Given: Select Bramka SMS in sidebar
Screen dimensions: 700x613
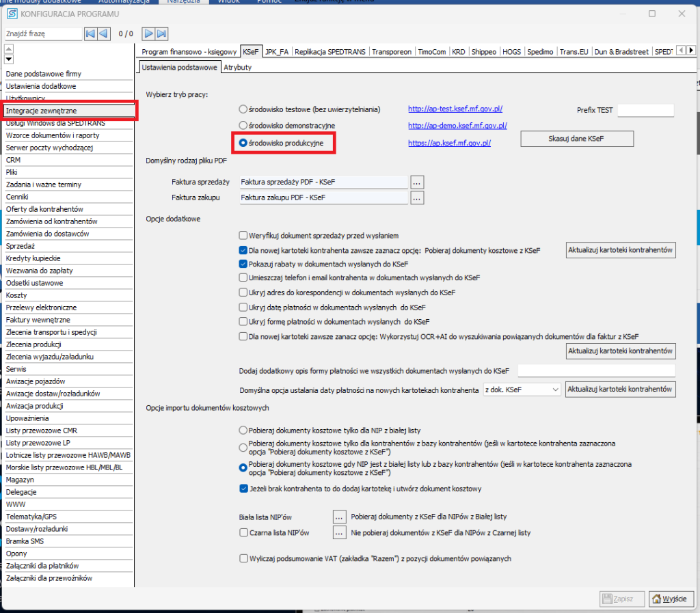Looking at the screenshot, I should pos(69,541).
